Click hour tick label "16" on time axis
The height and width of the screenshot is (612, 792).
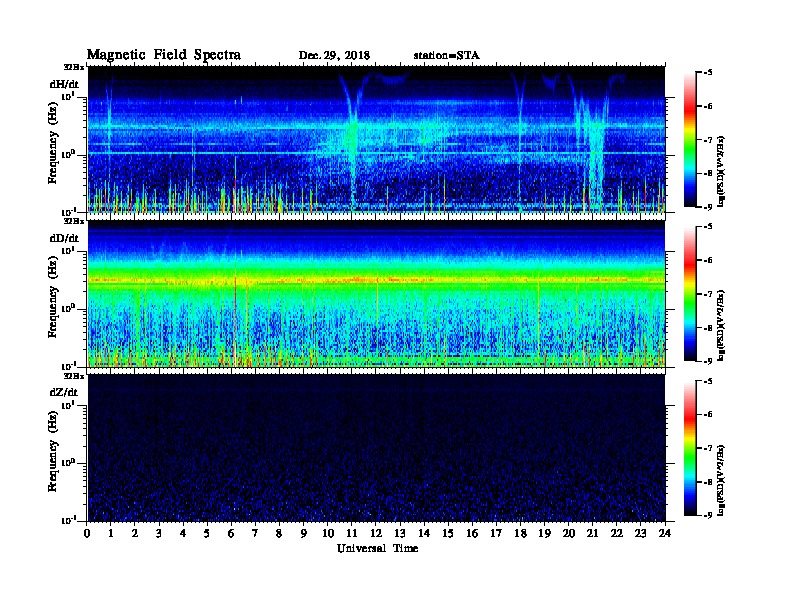coord(472,533)
